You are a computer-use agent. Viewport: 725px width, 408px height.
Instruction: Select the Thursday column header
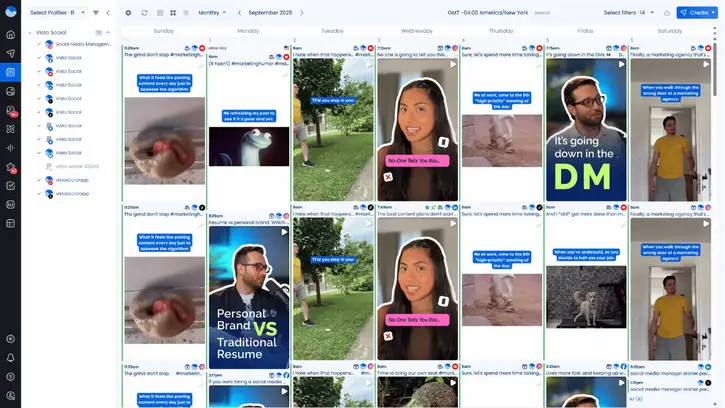(x=501, y=31)
